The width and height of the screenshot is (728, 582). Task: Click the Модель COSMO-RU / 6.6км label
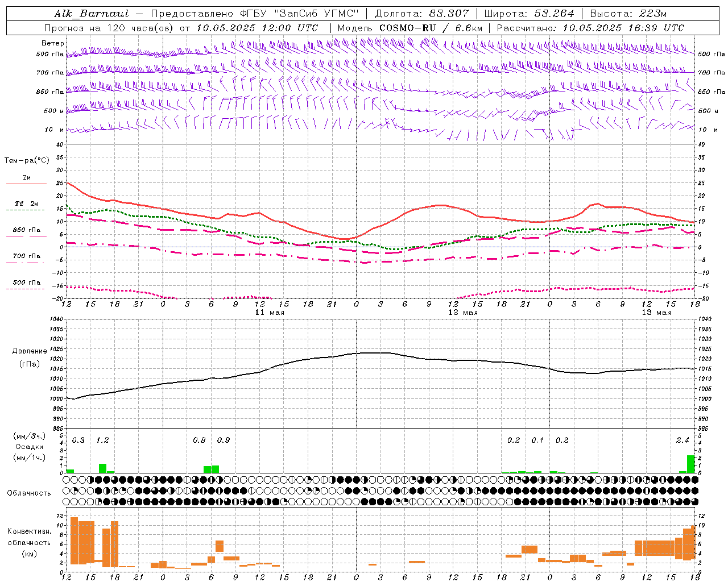point(410,28)
